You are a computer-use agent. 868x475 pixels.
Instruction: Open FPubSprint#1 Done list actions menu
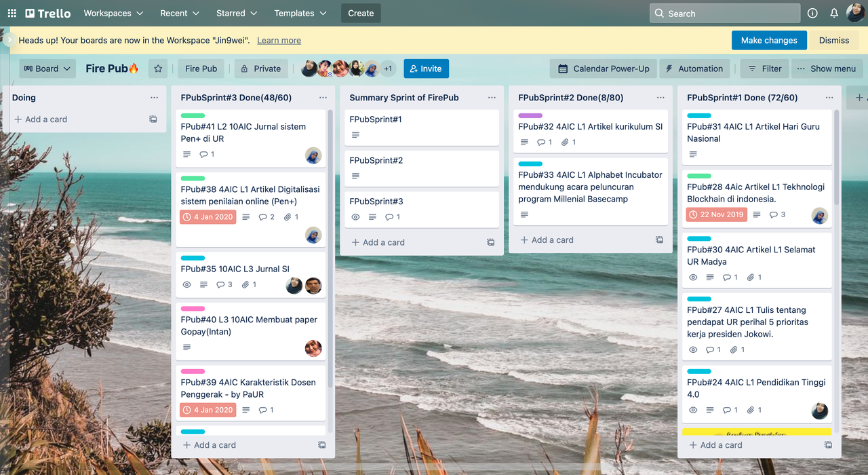(x=829, y=98)
